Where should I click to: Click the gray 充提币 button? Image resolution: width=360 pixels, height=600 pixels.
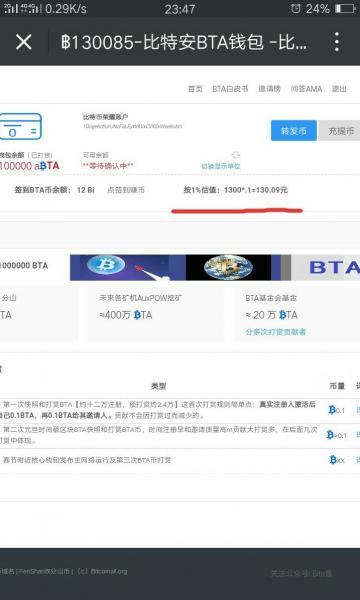[x=339, y=131]
